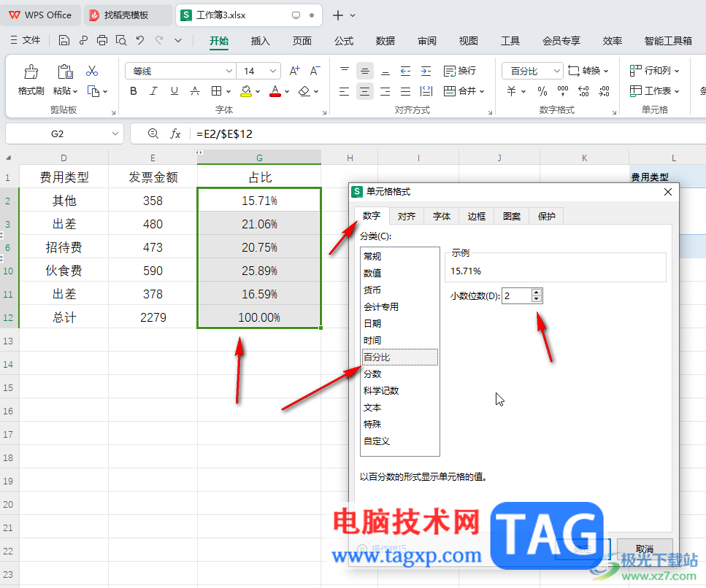Image resolution: width=706 pixels, height=588 pixels.
Task: Click the red Font color swatch
Action: (275, 91)
